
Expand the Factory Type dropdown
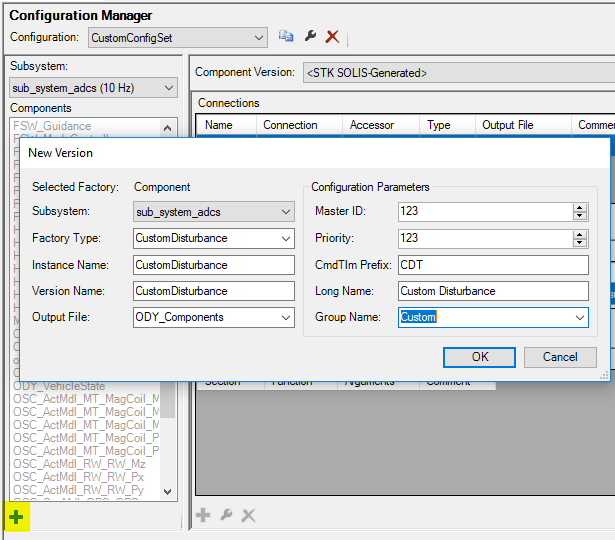tap(286, 239)
